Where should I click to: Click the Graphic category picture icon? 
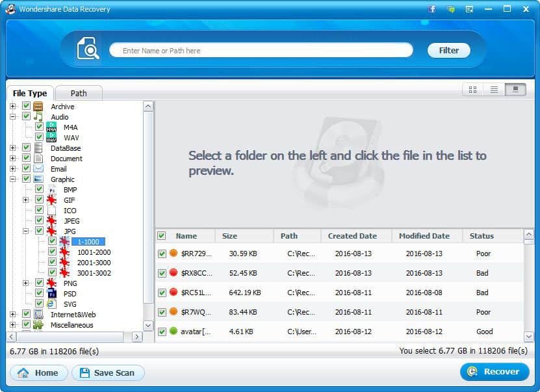coord(38,179)
